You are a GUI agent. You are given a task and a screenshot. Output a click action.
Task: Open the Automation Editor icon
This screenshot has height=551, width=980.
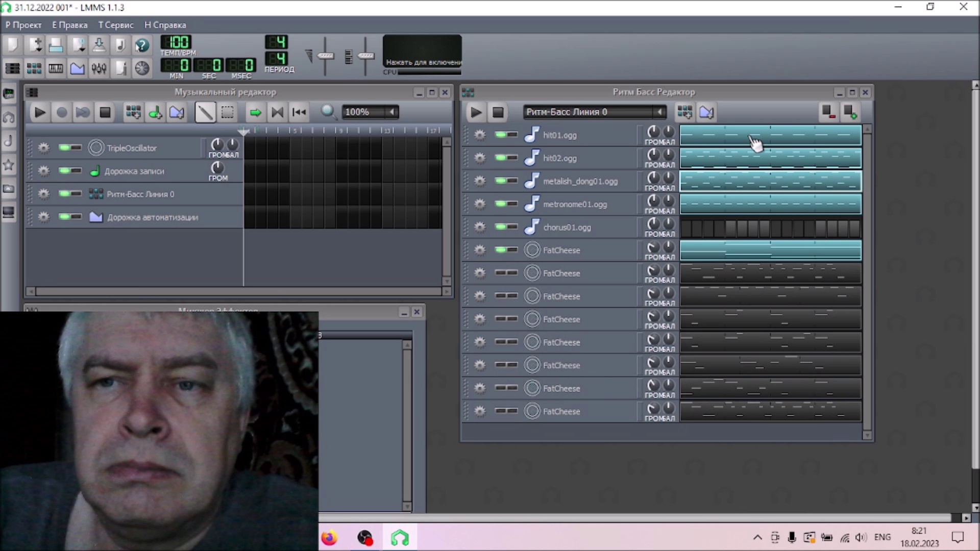point(77,68)
